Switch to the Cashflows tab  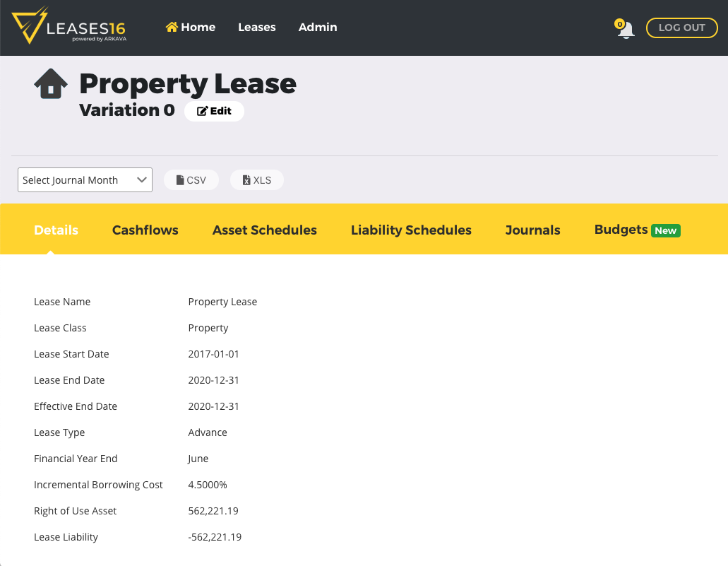(145, 230)
